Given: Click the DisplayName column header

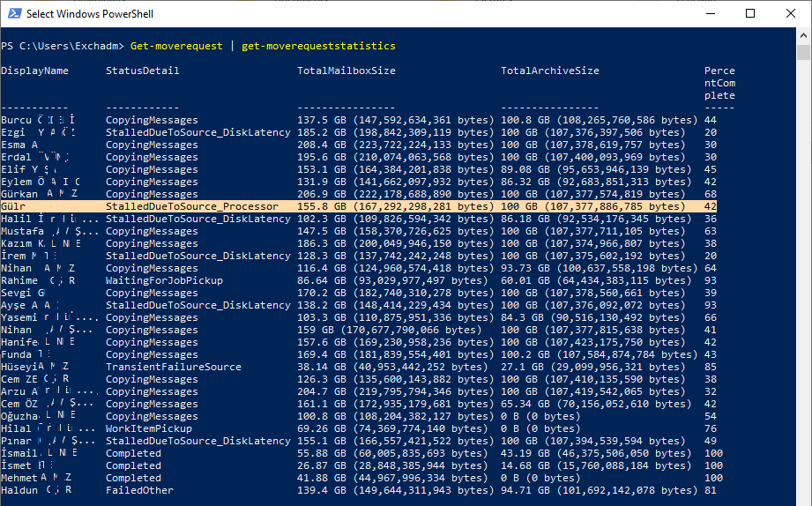Looking at the screenshot, I should point(34,71).
